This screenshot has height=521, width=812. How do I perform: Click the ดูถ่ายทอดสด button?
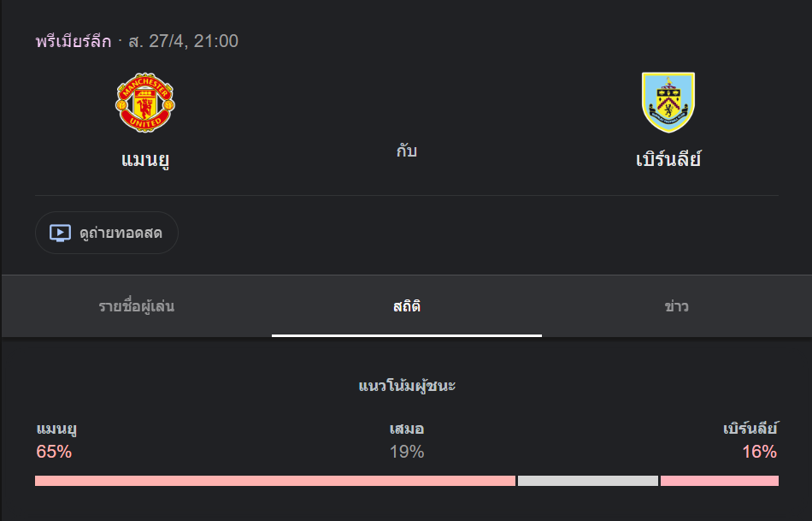(x=106, y=232)
